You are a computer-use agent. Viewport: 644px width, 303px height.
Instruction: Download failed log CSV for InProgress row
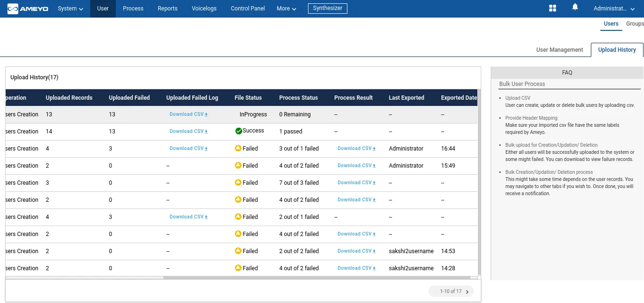pos(188,114)
